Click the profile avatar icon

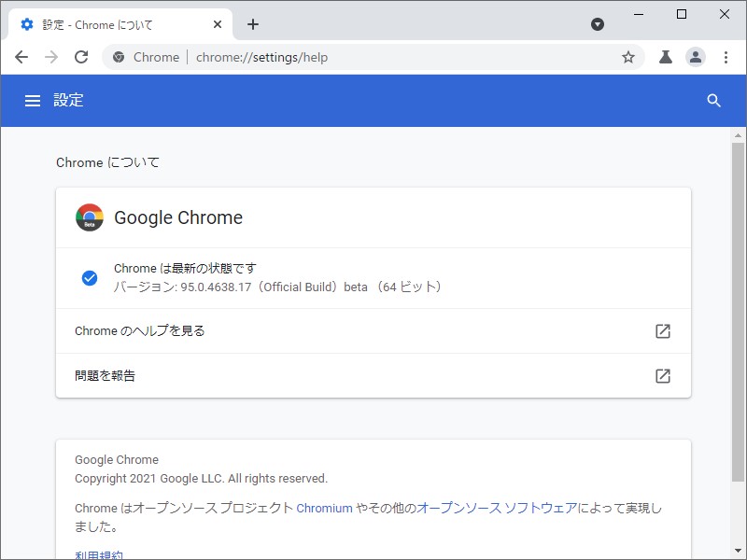tap(696, 57)
